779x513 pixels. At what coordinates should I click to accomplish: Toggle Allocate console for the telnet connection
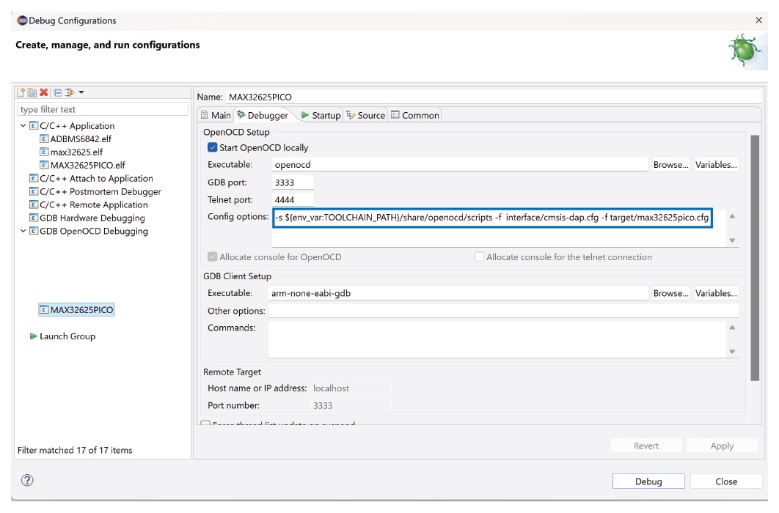[x=480, y=257]
